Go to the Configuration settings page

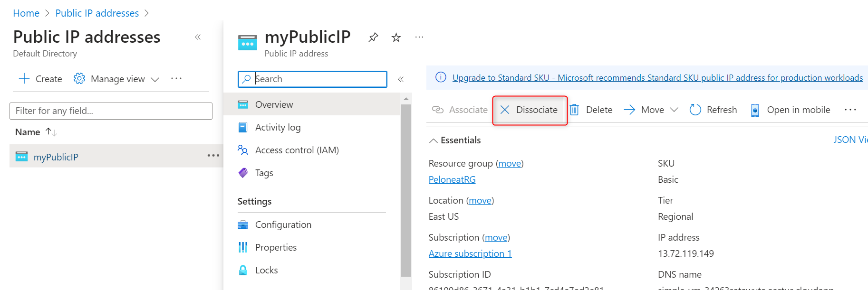point(283,225)
